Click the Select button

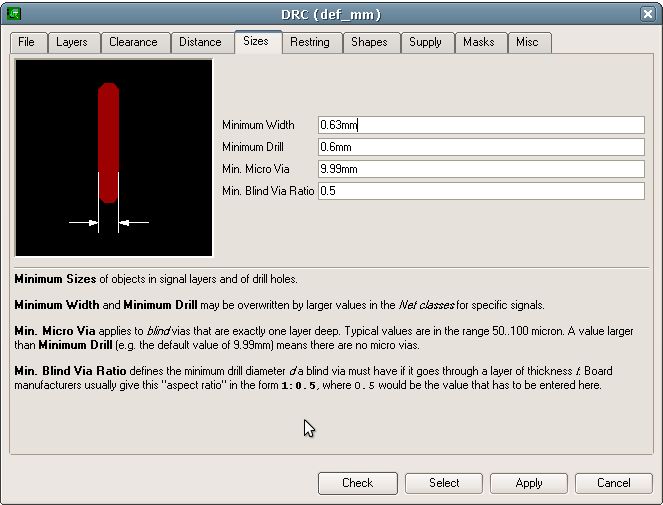tap(444, 483)
